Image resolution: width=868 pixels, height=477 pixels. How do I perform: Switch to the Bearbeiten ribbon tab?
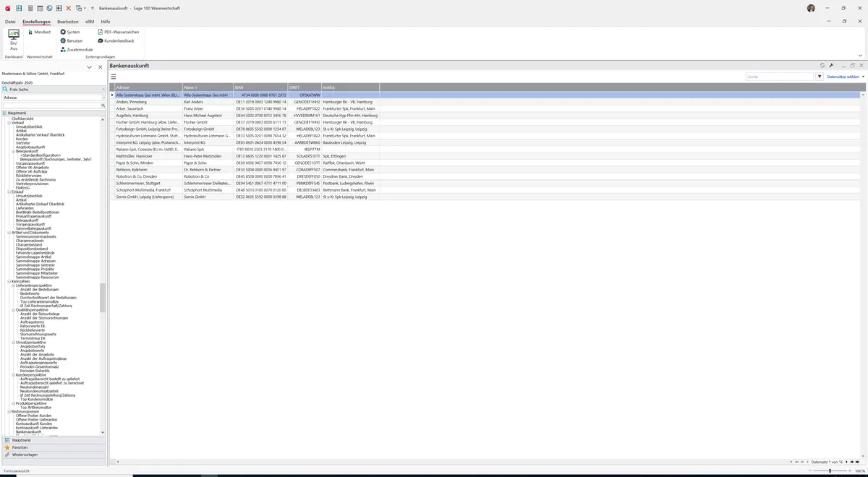click(x=68, y=22)
